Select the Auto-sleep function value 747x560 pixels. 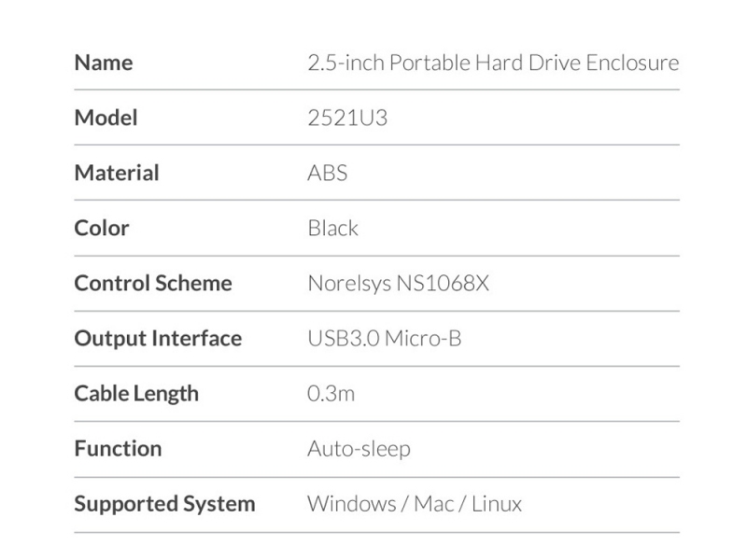tap(359, 448)
